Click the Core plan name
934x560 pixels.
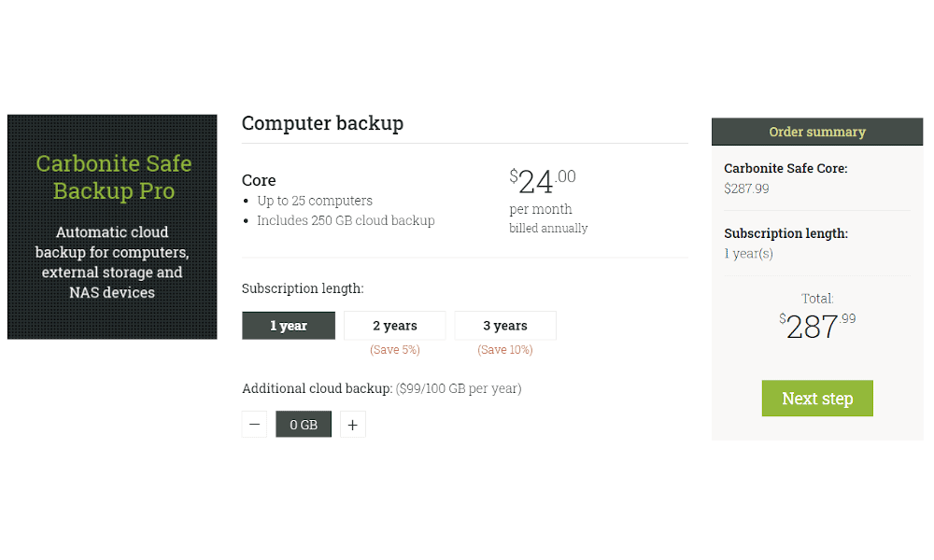(259, 180)
